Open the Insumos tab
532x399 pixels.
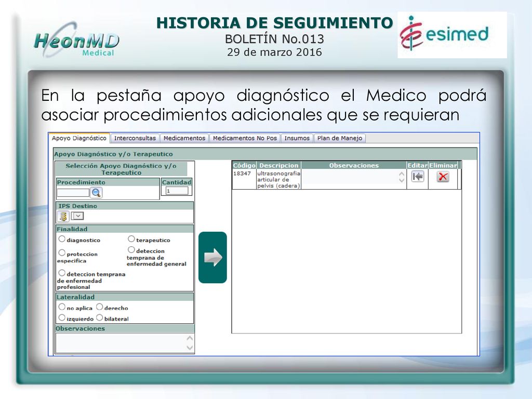pos(297,138)
